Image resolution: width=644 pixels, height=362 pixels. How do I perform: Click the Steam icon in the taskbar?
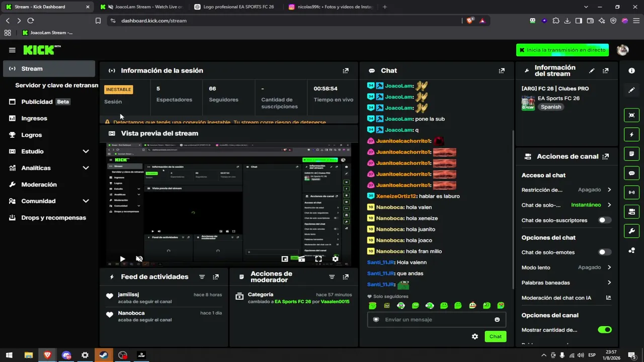(104, 355)
